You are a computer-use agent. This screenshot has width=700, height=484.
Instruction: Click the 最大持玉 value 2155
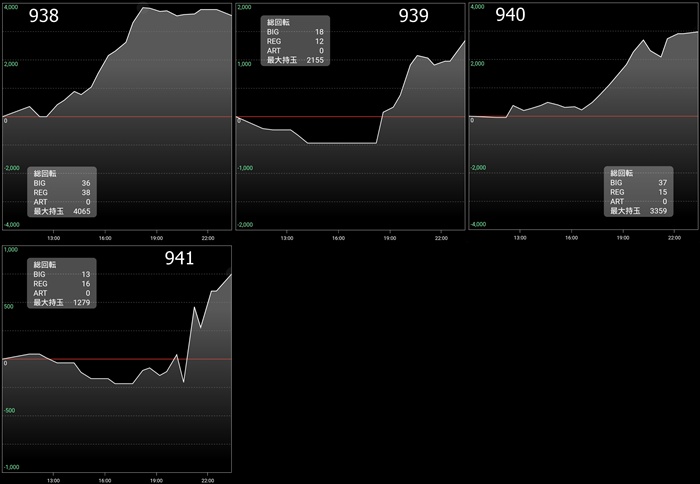[x=315, y=60]
